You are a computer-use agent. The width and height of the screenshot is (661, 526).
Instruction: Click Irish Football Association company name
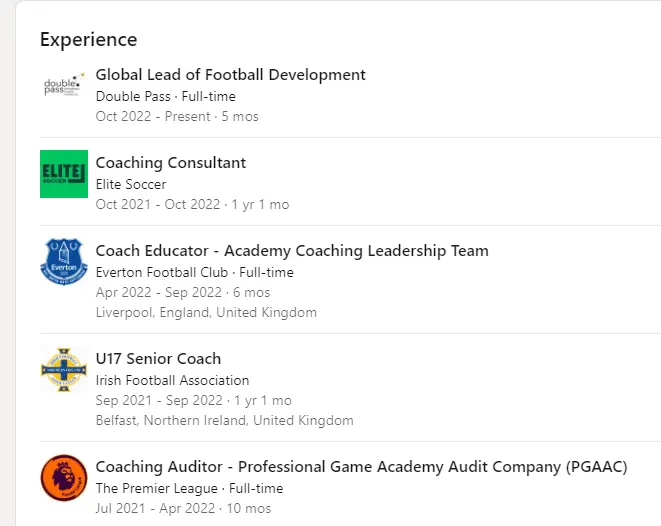point(172,381)
